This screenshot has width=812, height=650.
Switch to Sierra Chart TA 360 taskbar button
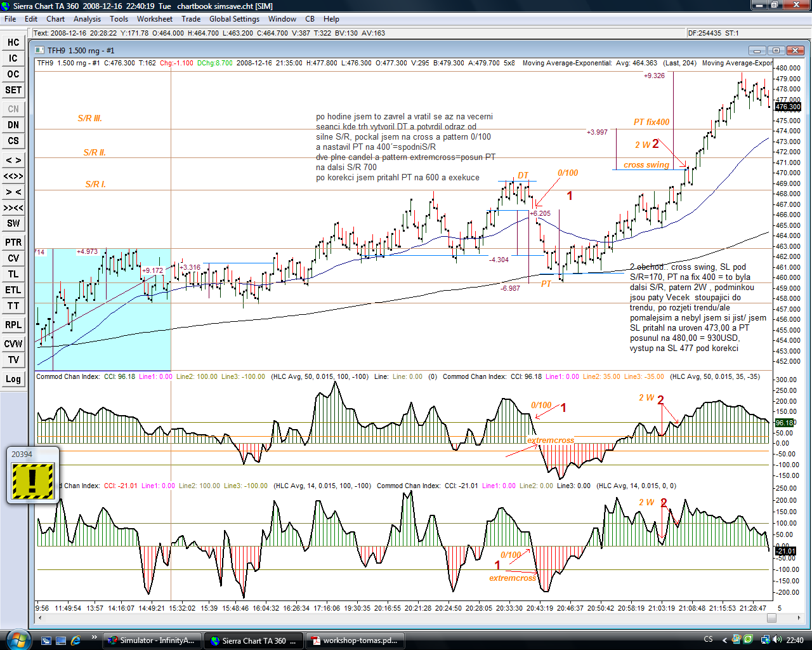(x=254, y=640)
